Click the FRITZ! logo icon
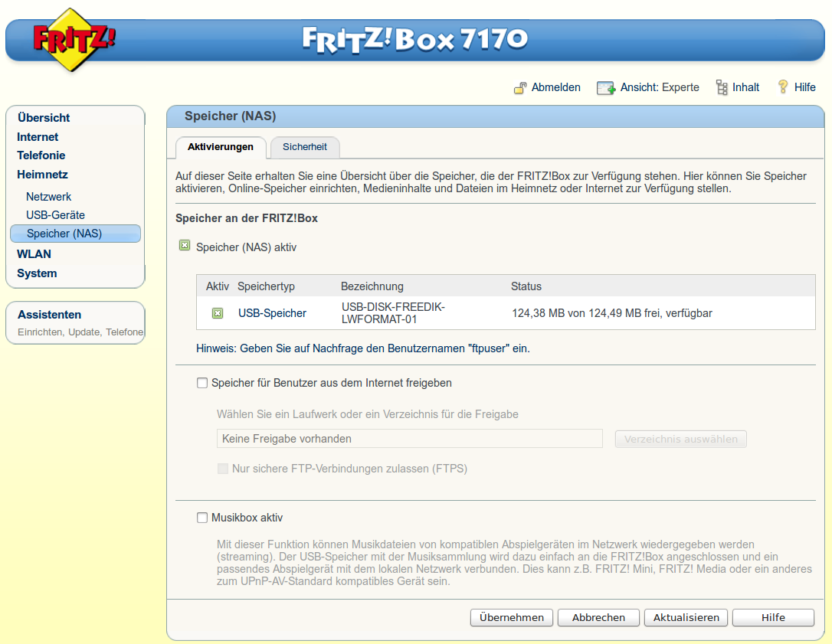The height and width of the screenshot is (644, 832). coord(72,39)
